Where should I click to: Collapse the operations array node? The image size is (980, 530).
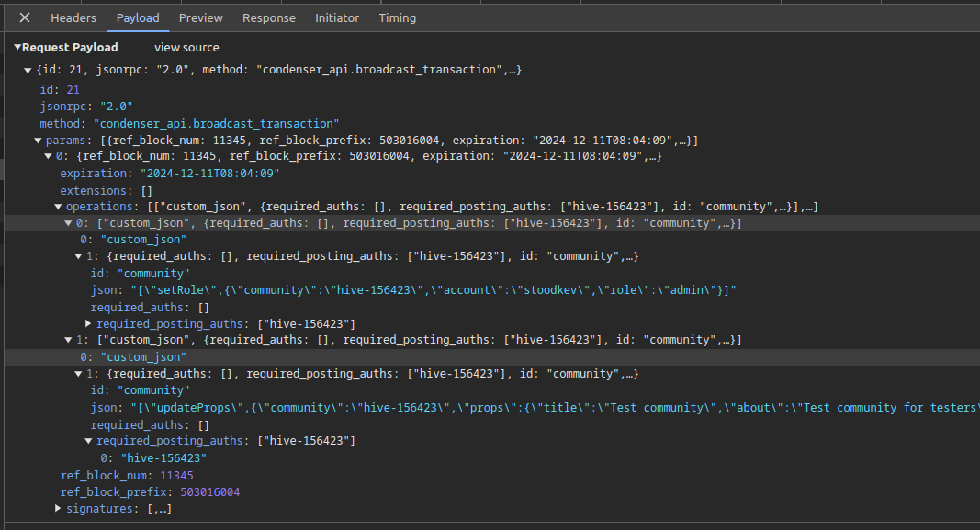[x=58, y=207]
